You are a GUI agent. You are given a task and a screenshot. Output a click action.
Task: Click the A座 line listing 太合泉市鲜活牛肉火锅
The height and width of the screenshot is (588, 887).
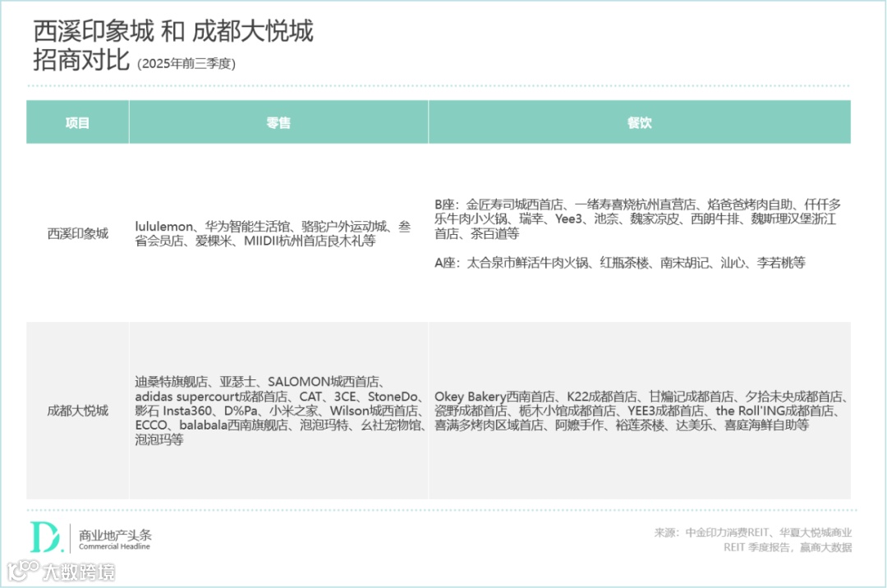[x=619, y=263]
